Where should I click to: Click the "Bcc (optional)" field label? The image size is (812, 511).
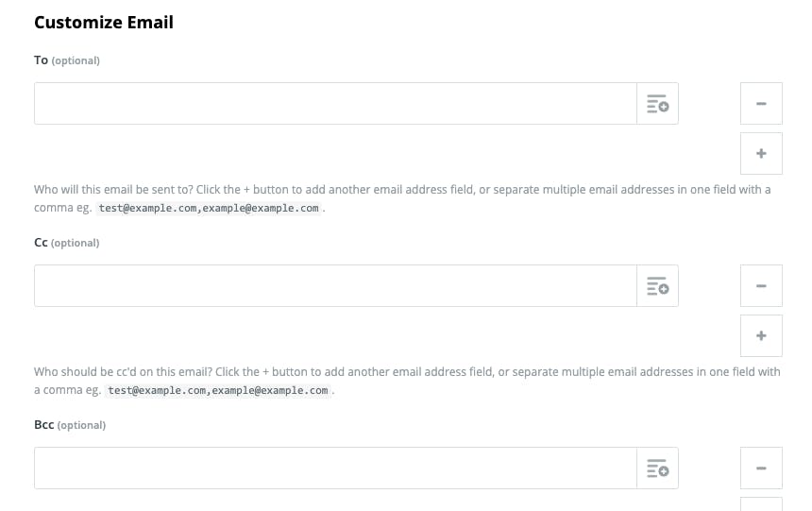70,425
